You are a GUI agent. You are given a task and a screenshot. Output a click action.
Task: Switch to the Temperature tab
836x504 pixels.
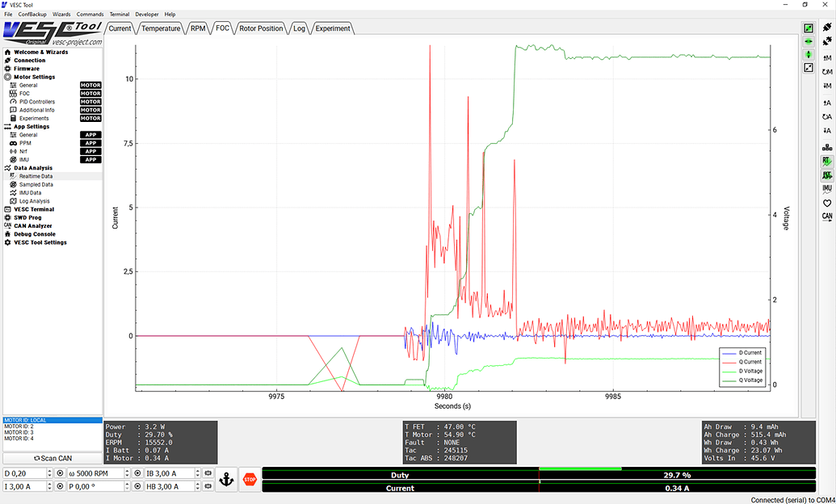tap(161, 28)
